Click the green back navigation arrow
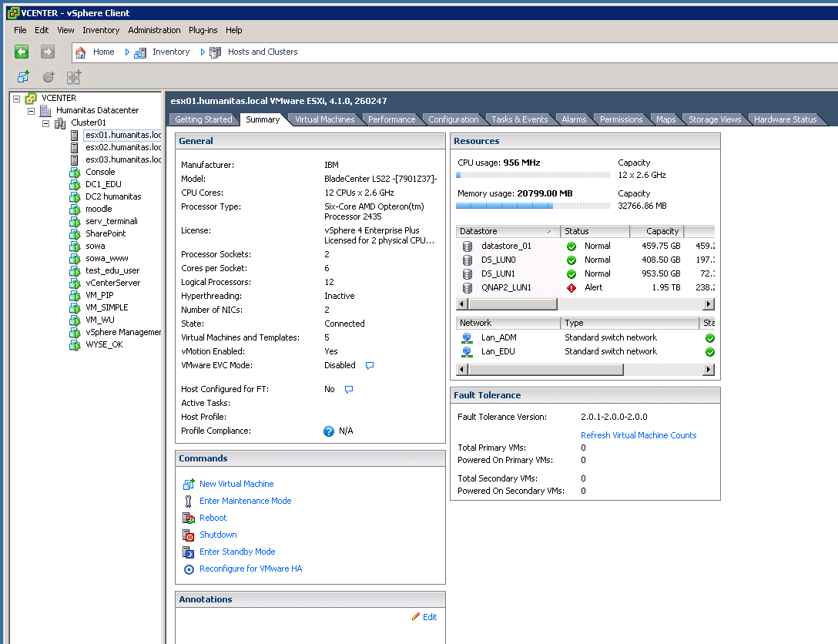Viewport: 838px width, 644px height. (x=22, y=52)
